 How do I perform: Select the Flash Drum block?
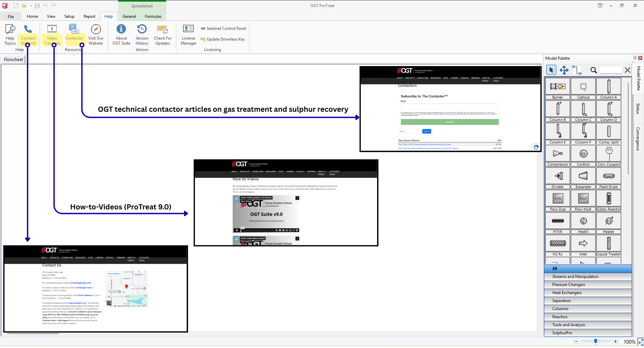coord(609,178)
